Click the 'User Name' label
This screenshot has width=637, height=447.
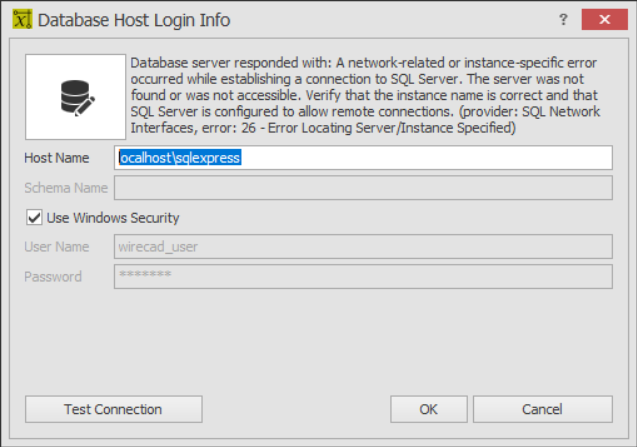pyautogui.click(x=57, y=247)
